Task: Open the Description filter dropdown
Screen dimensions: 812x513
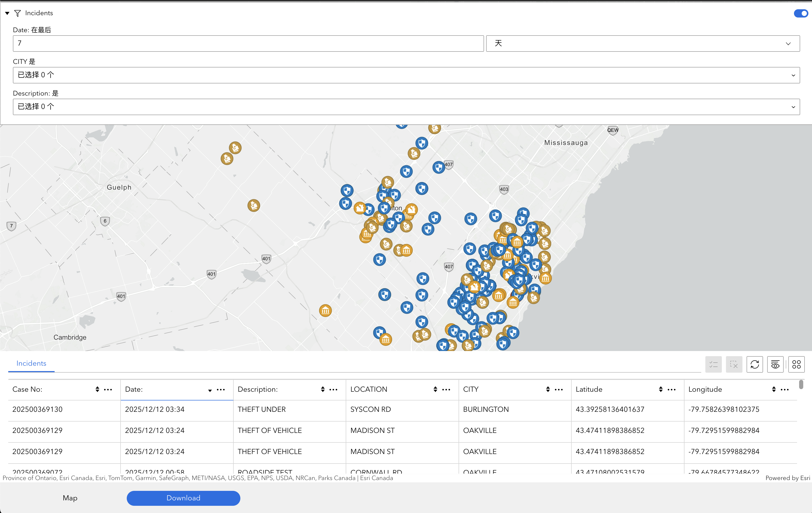Action: 406,107
